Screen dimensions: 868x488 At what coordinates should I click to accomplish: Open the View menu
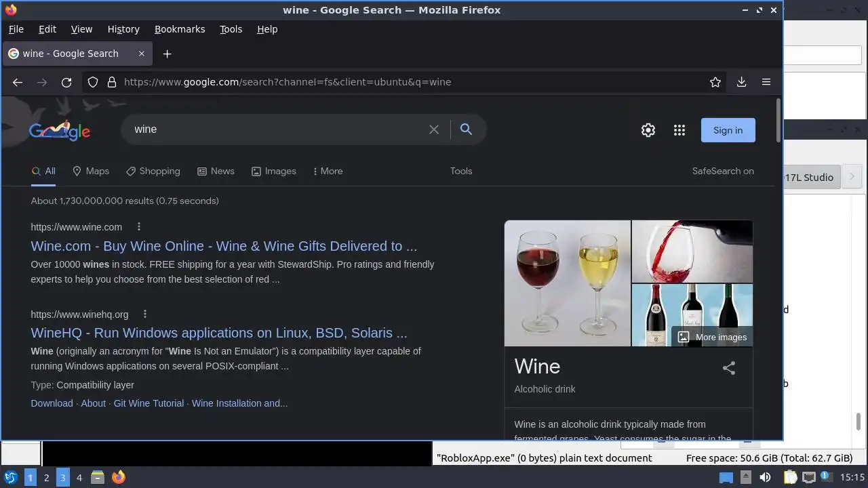81,29
